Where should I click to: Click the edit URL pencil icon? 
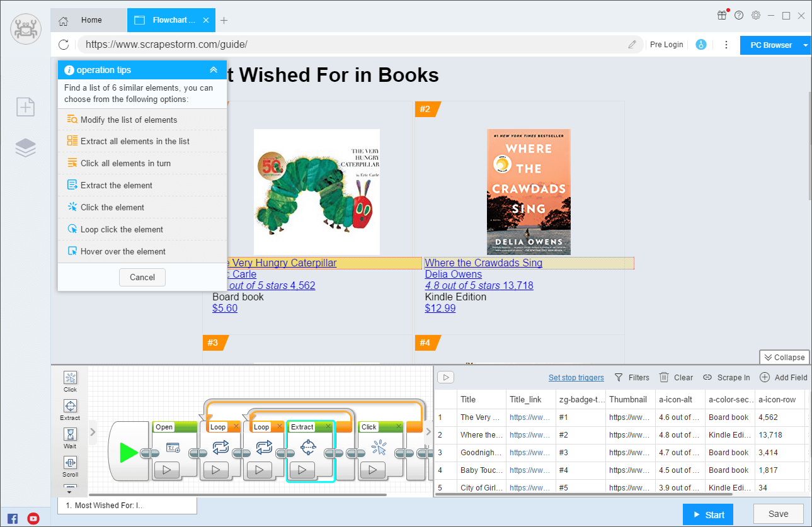coord(632,45)
